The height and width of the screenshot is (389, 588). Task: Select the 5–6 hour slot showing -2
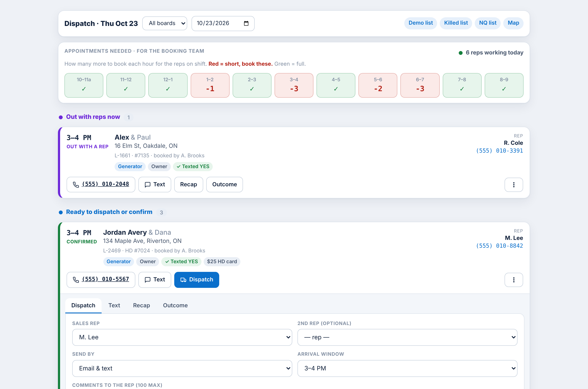tap(378, 85)
